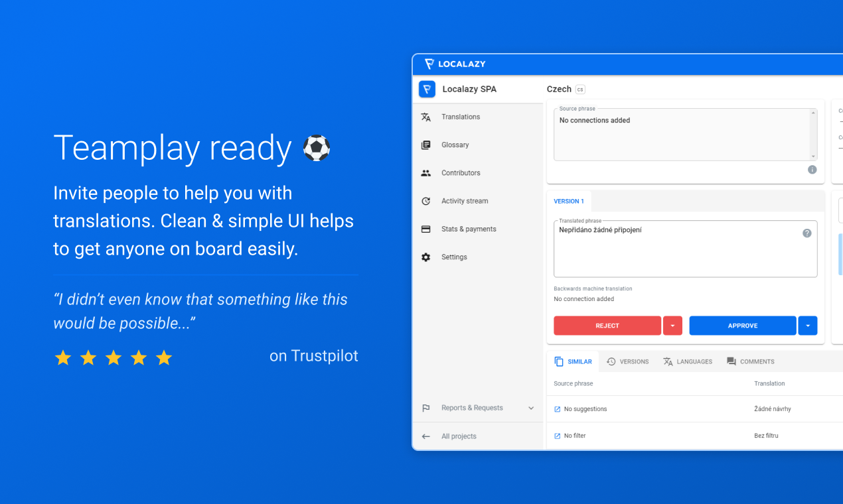Viewport: 843px width, 504px height.
Task: Open link icon beside No filter
Action: (x=558, y=436)
